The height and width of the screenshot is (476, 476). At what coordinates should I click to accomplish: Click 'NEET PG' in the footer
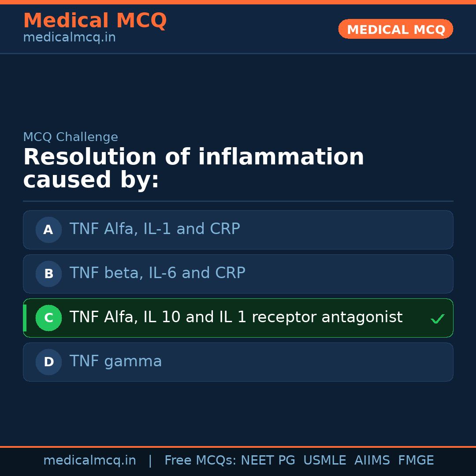268,461
